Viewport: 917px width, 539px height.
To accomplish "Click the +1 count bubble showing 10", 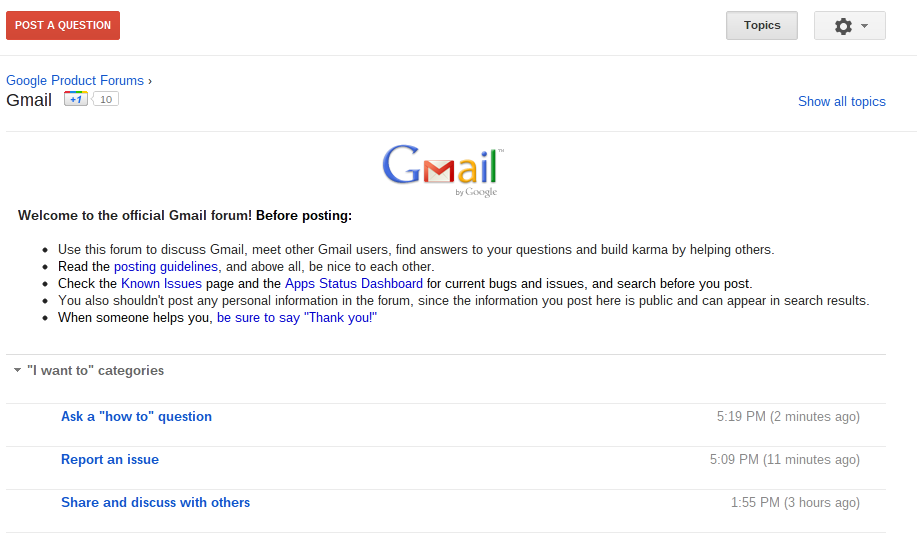I will click(x=106, y=99).
